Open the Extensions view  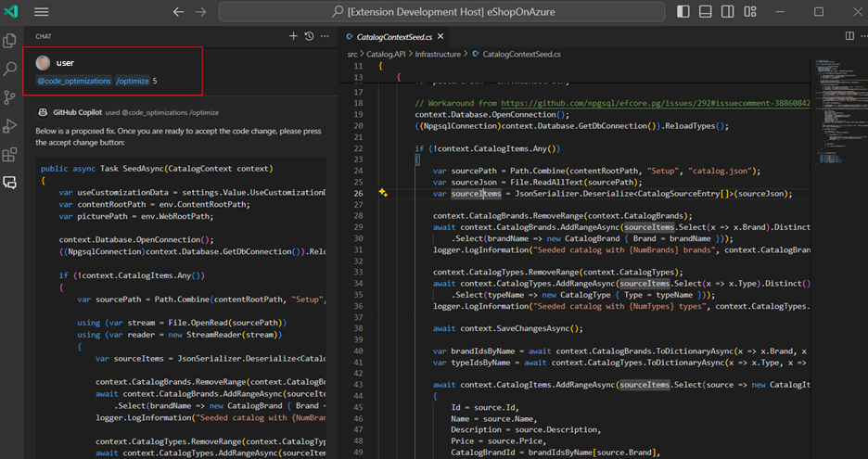pyautogui.click(x=10, y=154)
